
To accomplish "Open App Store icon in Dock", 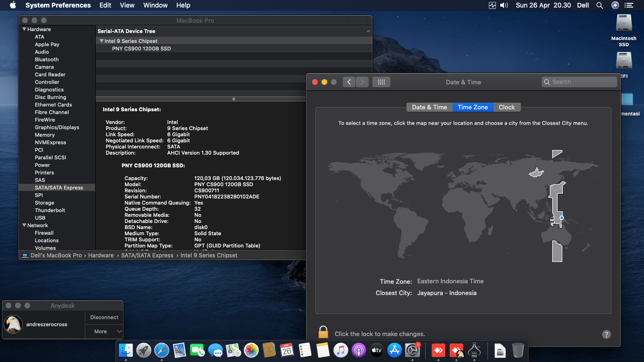I will (394, 350).
